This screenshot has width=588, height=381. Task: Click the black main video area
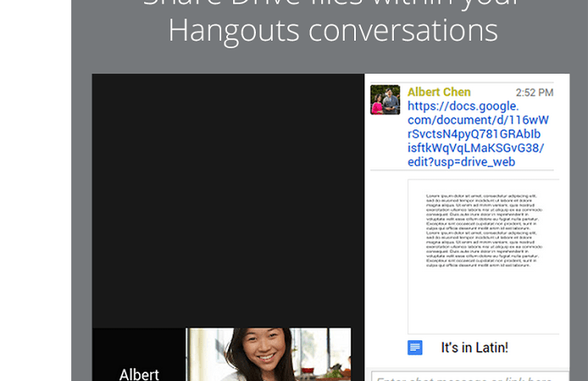tap(228, 201)
